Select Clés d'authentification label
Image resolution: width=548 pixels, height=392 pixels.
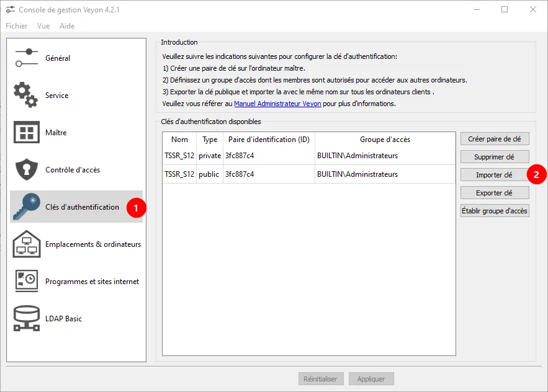pos(82,207)
